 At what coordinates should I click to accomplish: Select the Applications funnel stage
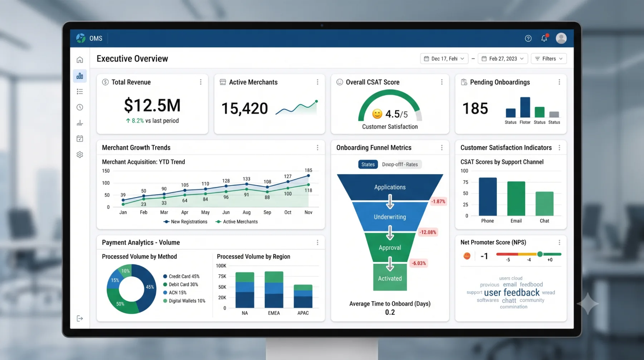(390, 187)
